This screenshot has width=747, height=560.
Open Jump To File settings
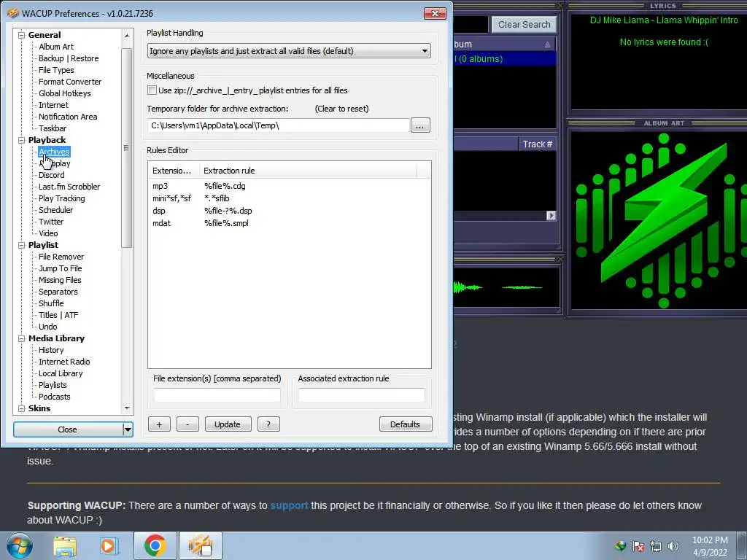click(60, 268)
